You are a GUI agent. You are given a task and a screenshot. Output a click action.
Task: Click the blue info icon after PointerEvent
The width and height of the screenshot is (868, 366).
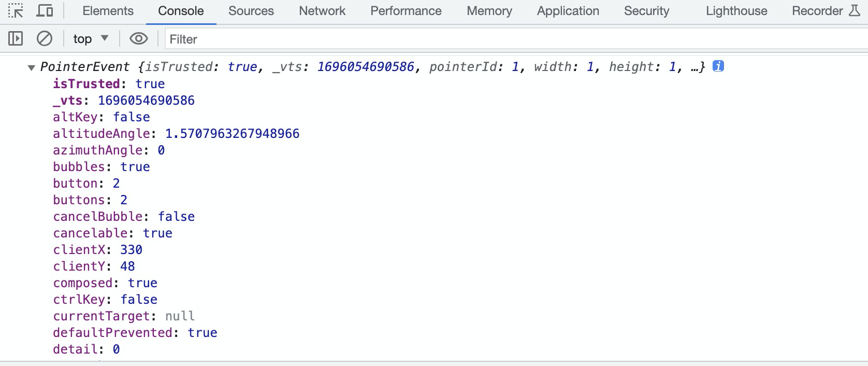(x=718, y=66)
